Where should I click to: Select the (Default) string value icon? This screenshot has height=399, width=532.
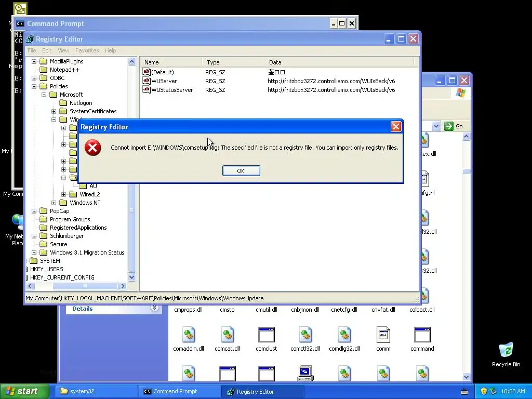pos(146,72)
